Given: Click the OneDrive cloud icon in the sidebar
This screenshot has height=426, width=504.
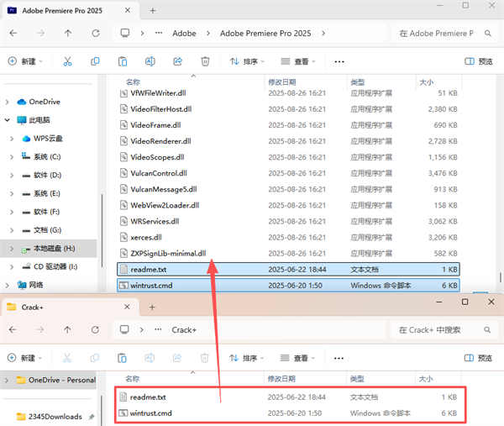Looking at the screenshot, I should pyautogui.click(x=22, y=102).
